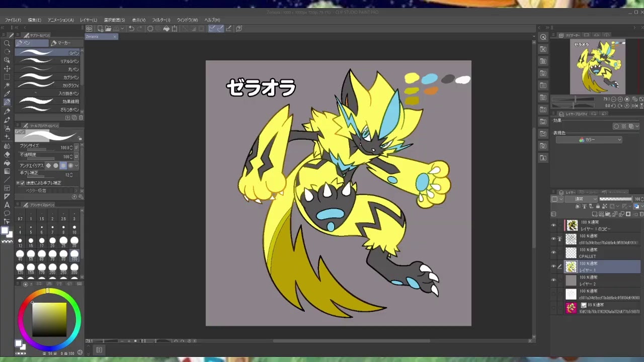The height and width of the screenshot is (362, 644).
Task: Show the hidden 89% layer at bottom
Action: [553, 308]
